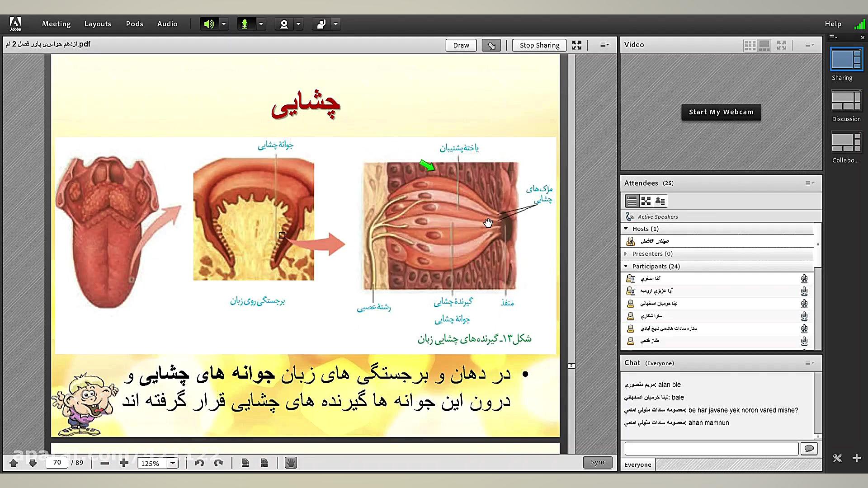
Task: Switch to the Sharing layout thumbnail
Action: 846,60
